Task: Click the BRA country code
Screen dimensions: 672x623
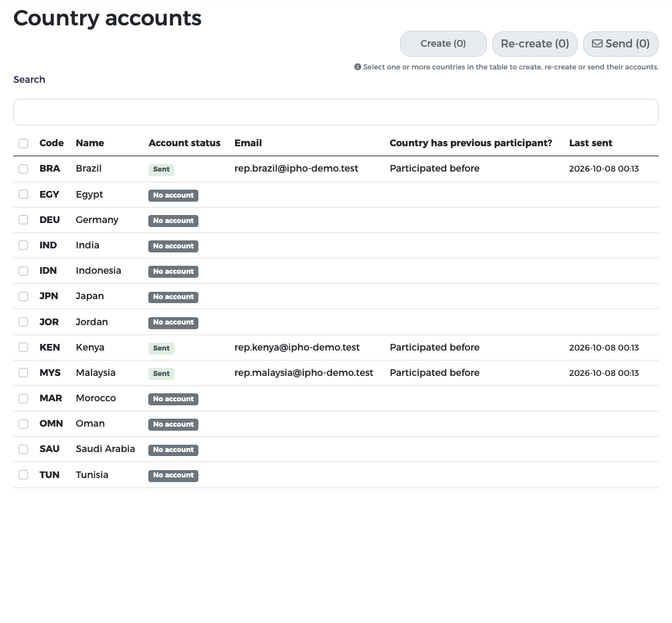Action: [49, 168]
